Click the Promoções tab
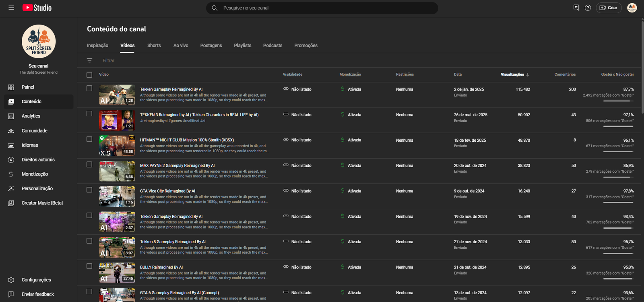This screenshot has width=644, height=302. (x=306, y=46)
